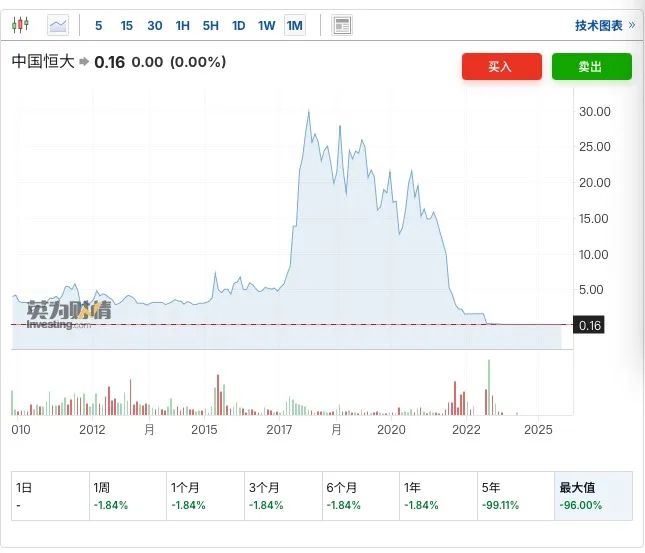Viewport: 645px width, 553px height.
Task: Show the 1周 range performance
Action: (x=127, y=496)
